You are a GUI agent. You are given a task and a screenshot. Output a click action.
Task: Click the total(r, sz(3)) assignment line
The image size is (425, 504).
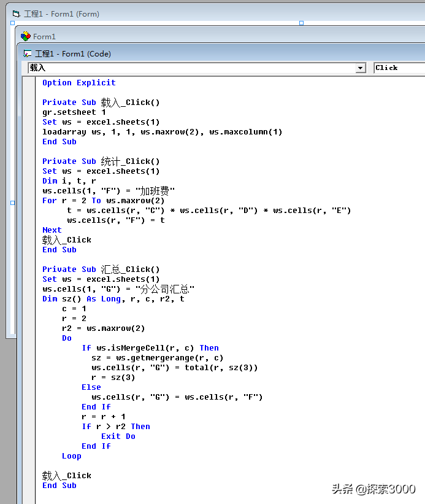(x=175, y=367)
